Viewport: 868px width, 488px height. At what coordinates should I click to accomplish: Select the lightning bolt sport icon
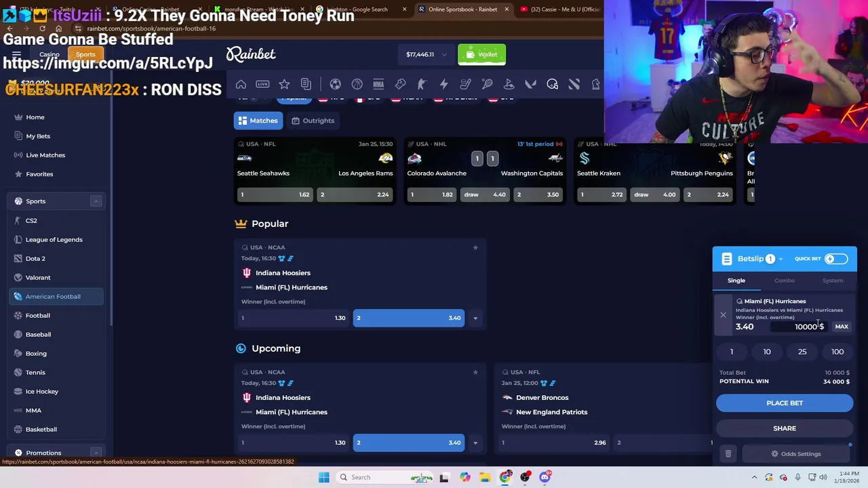443,84
